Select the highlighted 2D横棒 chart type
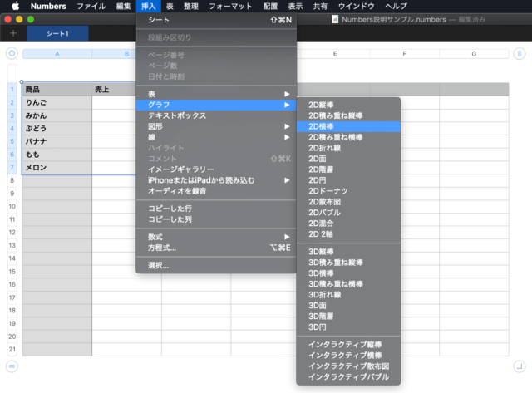532x393 pixels. click(348, 126)
